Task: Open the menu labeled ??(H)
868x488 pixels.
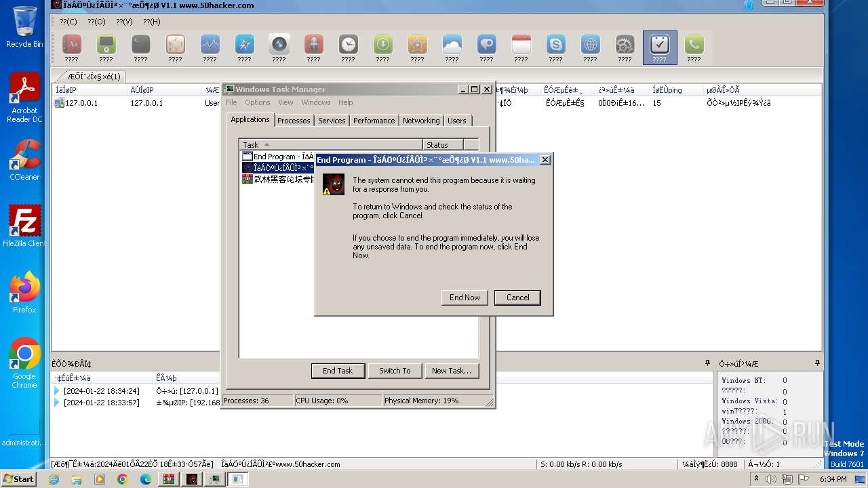Action: coord(152,22)
